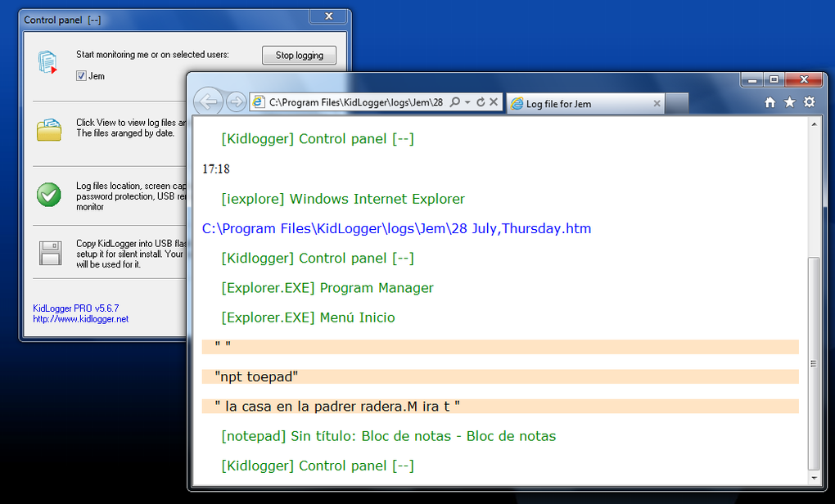Image resolution: width=835 pixels, height=504 pixels.
Task: Click the monitoring documents icon in Control panel
Action: click(47, 61)
